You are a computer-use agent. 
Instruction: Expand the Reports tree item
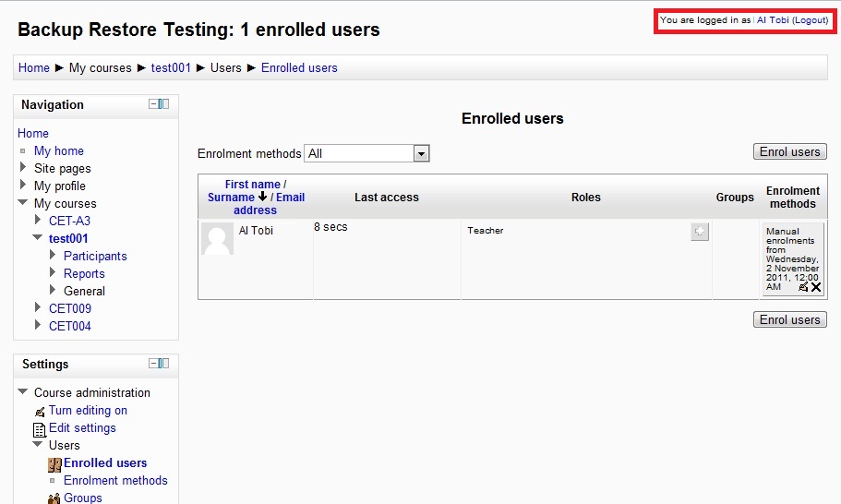(53, 271)
